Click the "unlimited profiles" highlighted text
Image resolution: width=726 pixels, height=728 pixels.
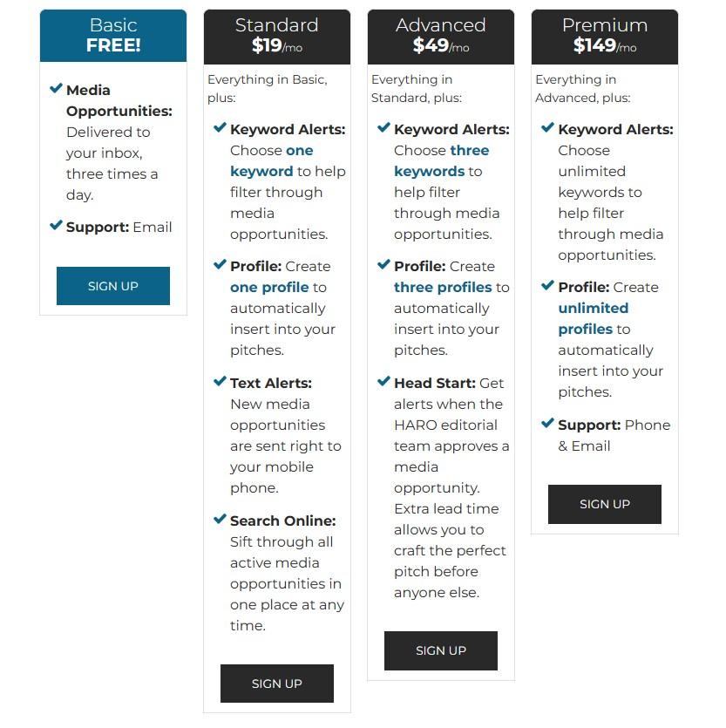coord(593,318)
